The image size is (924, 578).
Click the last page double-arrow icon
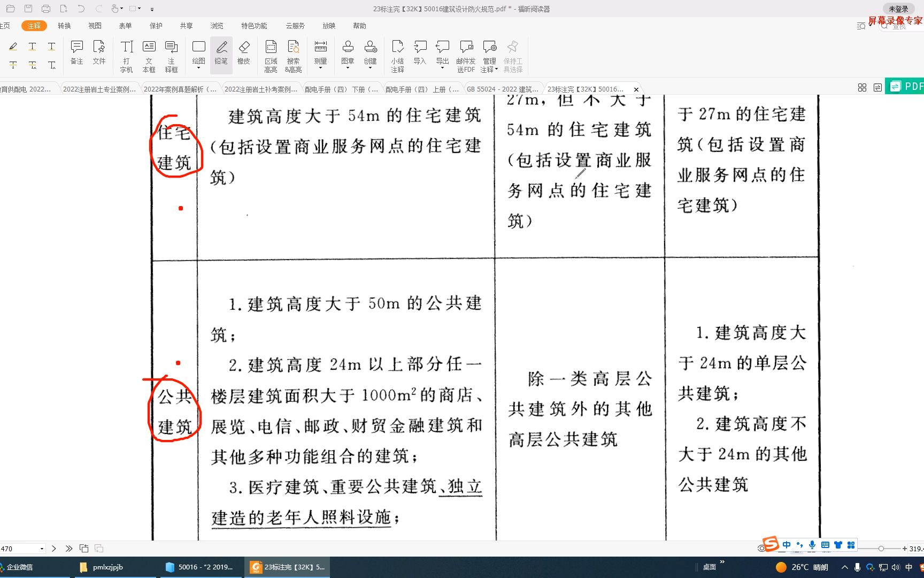pyautogui.click(x=69, y=548)
